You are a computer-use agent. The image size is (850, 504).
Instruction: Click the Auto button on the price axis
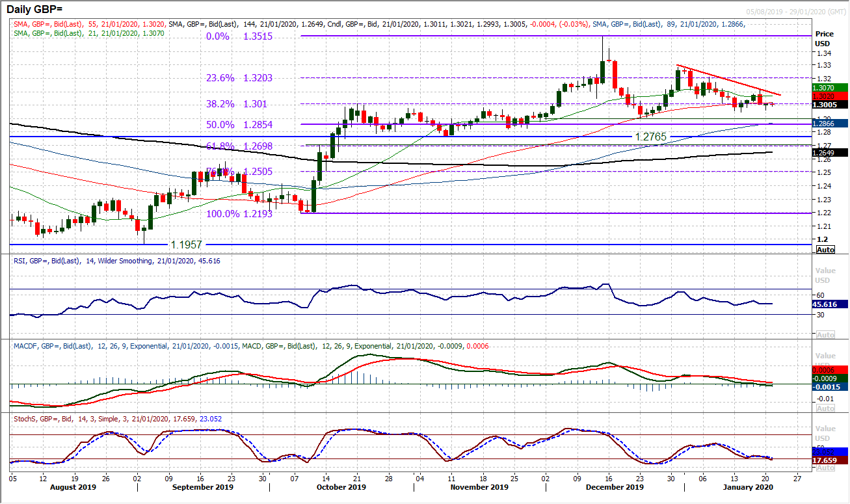pos(825,249)
